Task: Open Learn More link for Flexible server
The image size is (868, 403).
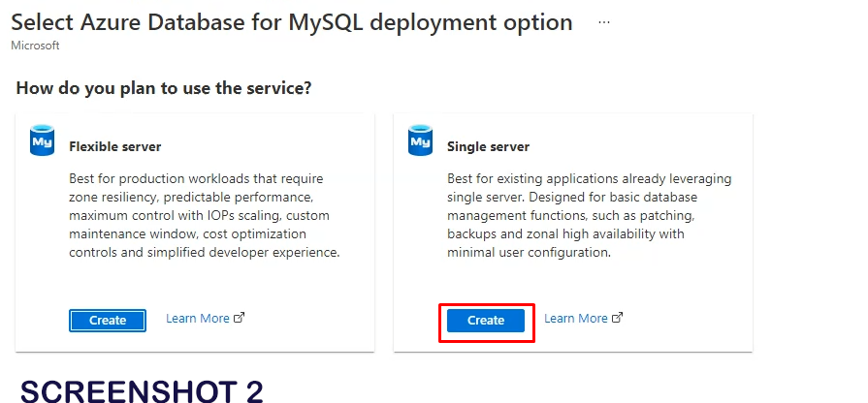Action: [x=198, y=318]
